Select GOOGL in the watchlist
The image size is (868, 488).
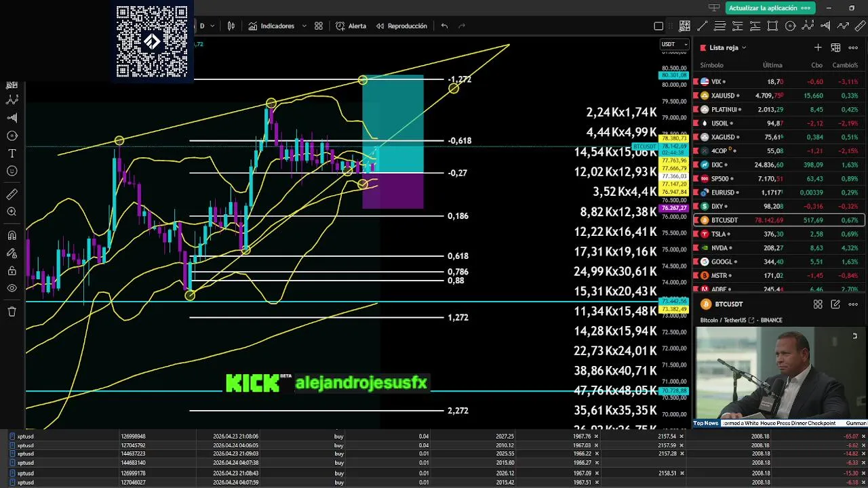click(x=778, y=262)
